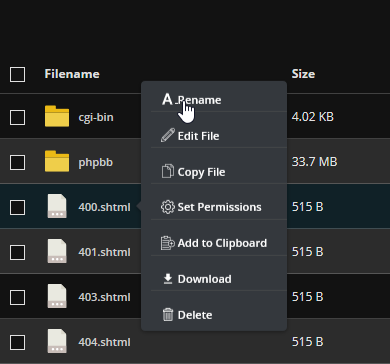Click the 515 B size of 403.shtml
Viewport: 390px width, 364px height.
point(308,297)
